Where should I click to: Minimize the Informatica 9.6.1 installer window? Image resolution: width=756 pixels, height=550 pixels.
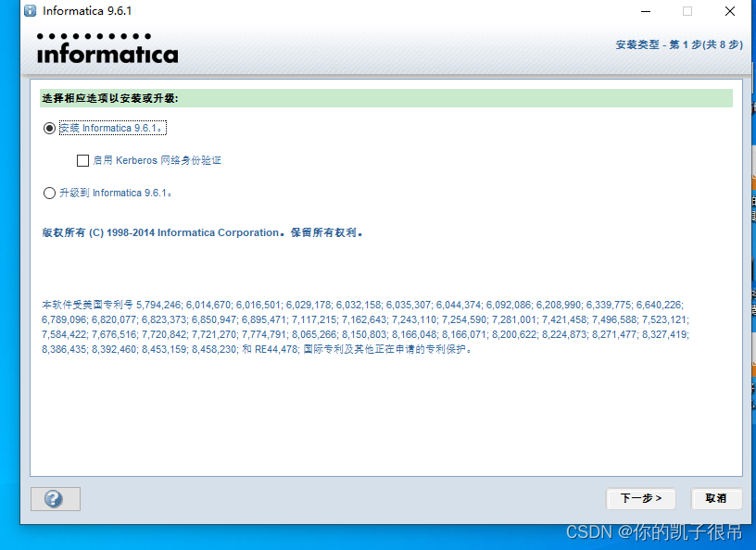(x=646, y=11)
